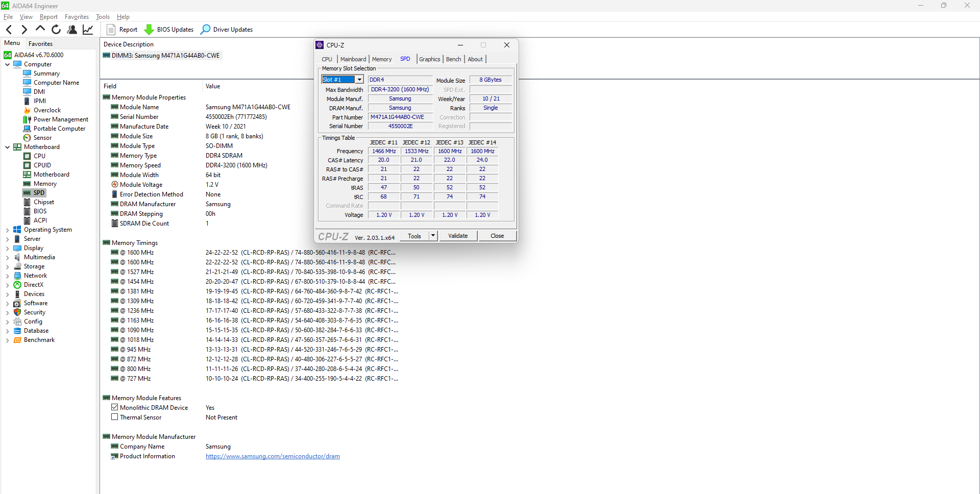
Task: Click the Tools button in CPU-Z
Action: pos(414,236)
